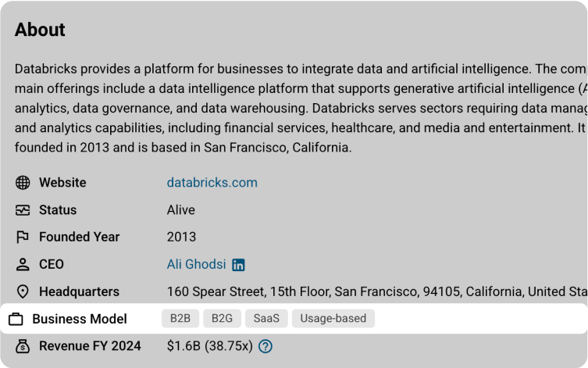Select the Usage-based business model tag
Screen dimensions: 588x368
(333, 319)
